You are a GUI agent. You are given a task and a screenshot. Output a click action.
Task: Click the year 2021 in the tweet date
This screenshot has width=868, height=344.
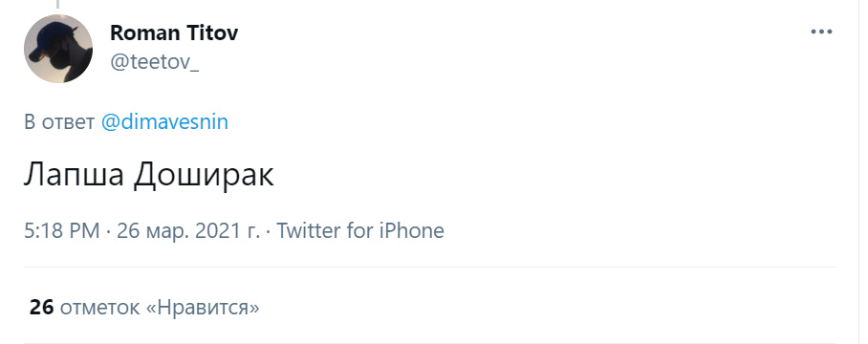tap(213, 230)
